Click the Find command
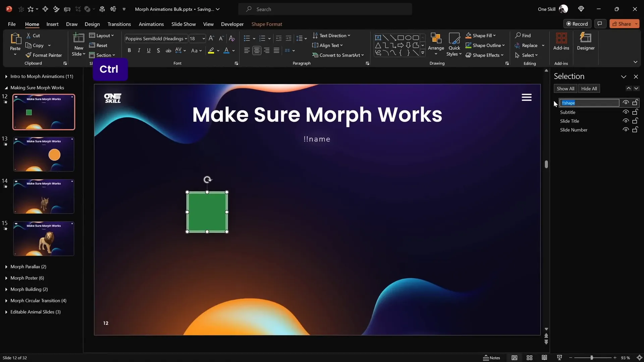The image size is (644, 362). coord(523,36)
